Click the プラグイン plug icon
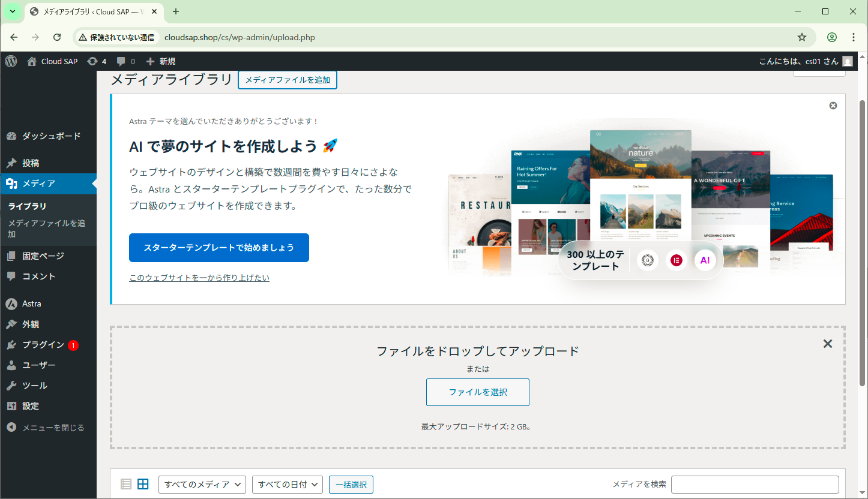 coord(11,345)
